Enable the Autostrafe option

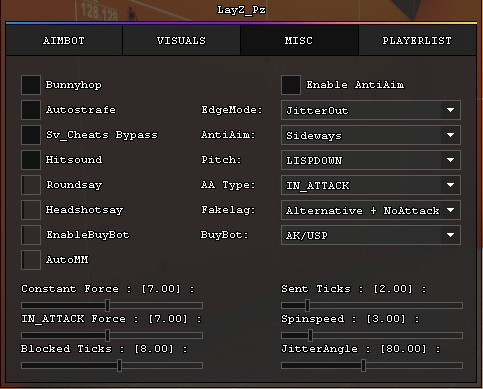tap(31, 110)
